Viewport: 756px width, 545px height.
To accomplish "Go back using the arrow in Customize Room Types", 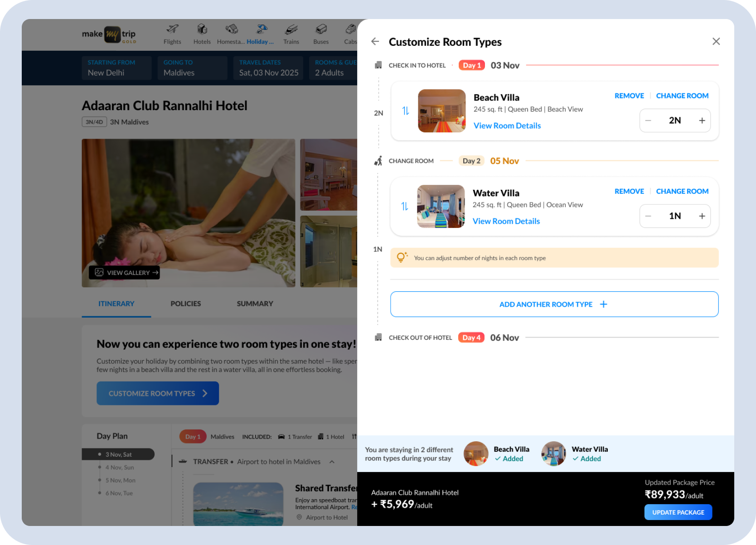I will (x=375, y=42).
